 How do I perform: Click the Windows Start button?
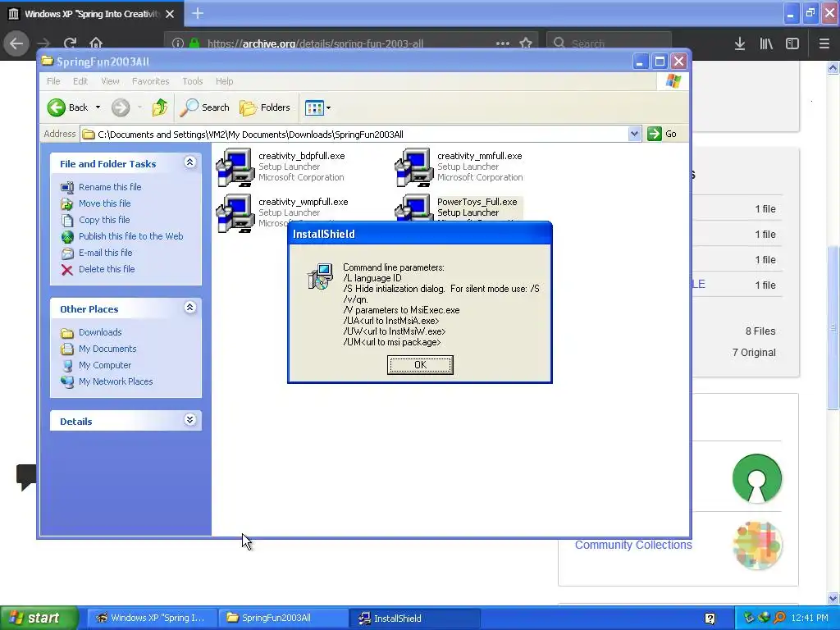pos(39,618)
